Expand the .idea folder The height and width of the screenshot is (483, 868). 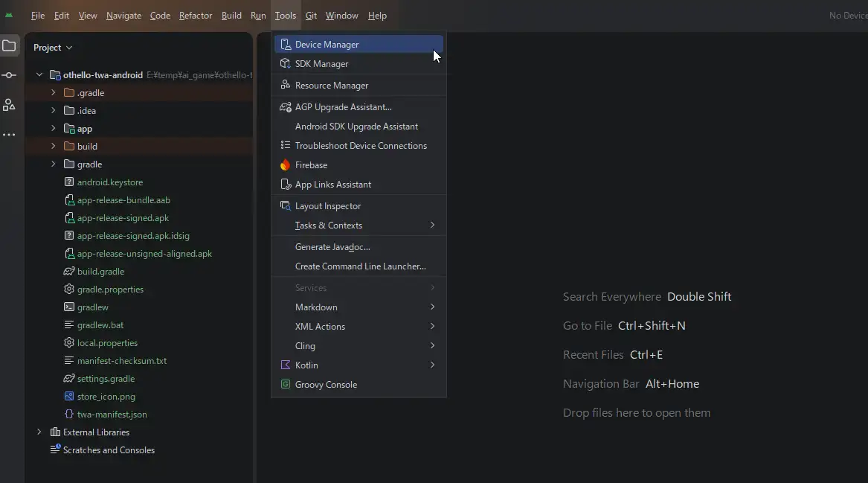coord(53,110)
